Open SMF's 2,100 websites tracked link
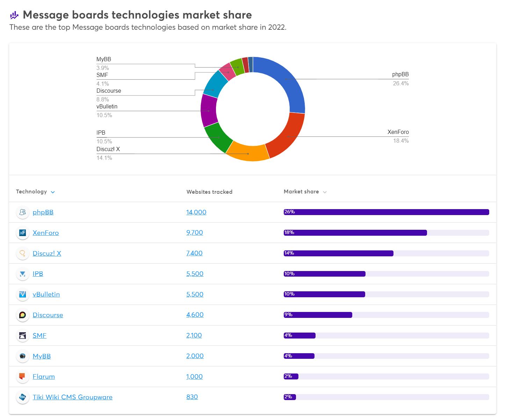This screenshot has width=506, height=420. 194,335
